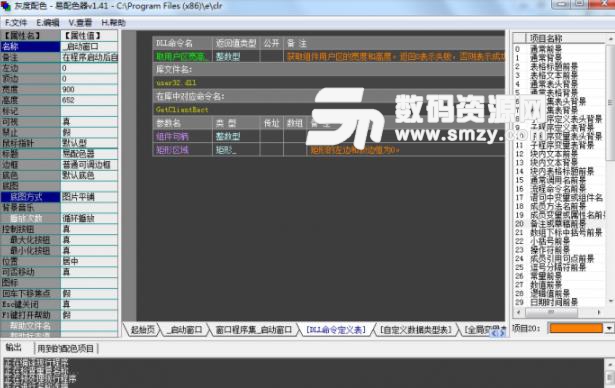Image resolution: width=615 pixels, height=388 pixels.
Task: Switch to the 用到的配色项目 tab
Action: pyautogui.click(x=66, y=348)
